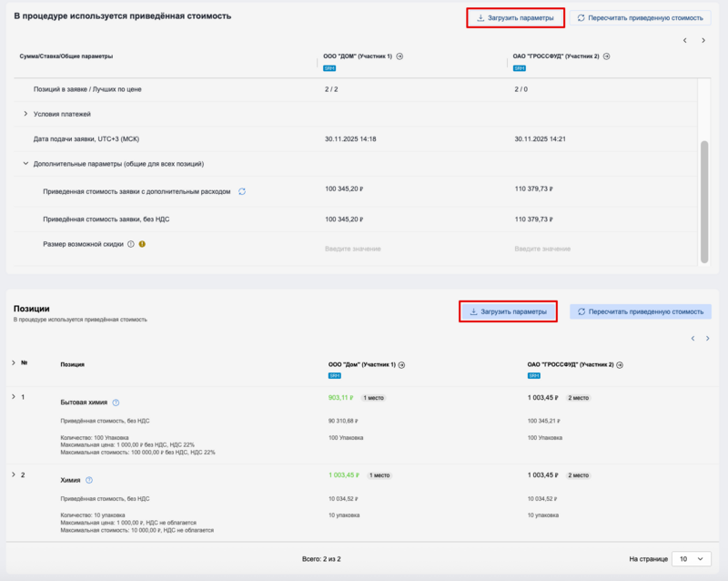Click yellow warning icon by Размер возможной скидки
728x581 pixels.
pos(142,244)
